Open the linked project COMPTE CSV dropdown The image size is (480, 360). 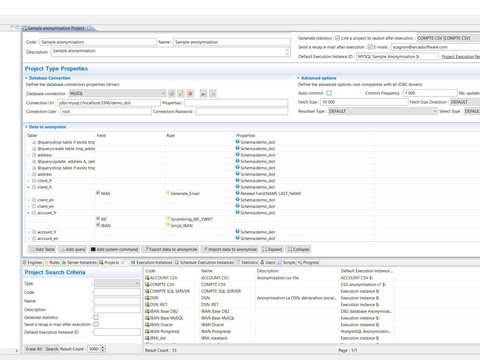(x=448, y=38)
